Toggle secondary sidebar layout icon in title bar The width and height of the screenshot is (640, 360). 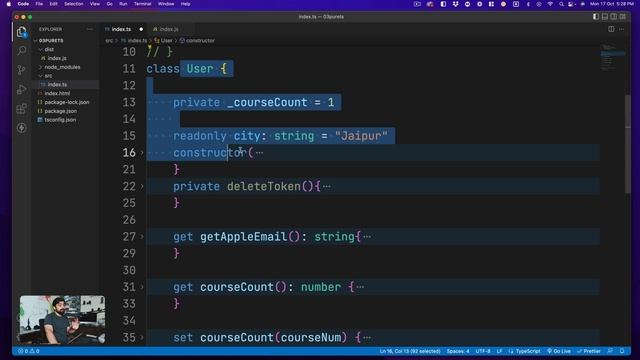coord(613,17)
